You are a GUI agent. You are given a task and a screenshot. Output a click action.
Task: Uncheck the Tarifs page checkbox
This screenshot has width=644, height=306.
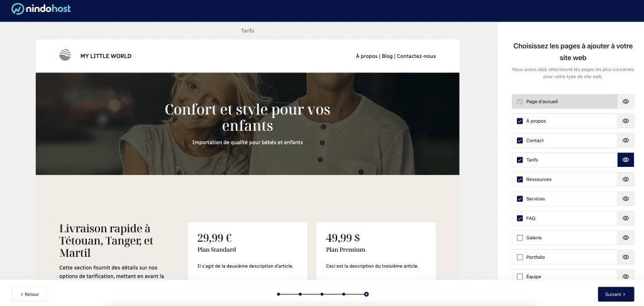tap(519, 160)
